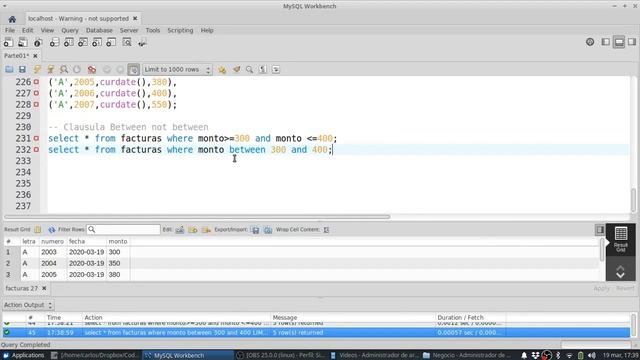Execute the whole script with lightning icon
The height and width of the screenshot is (360, 640).
(37, 69)
